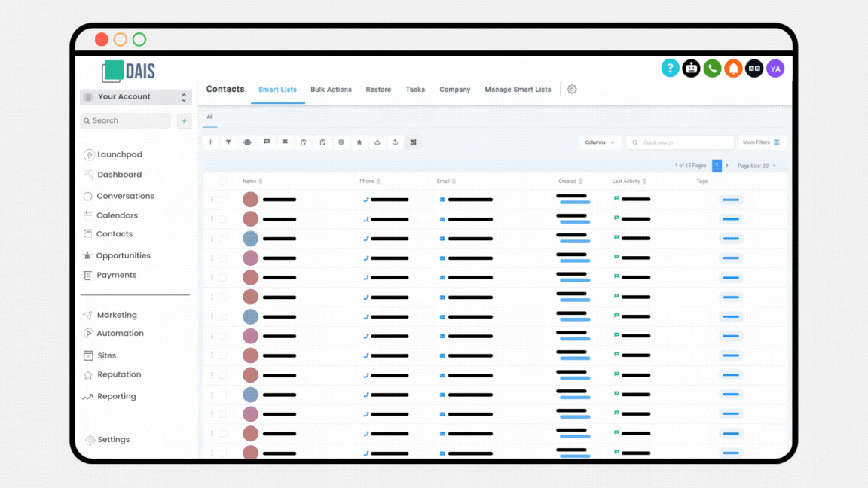The height and width of the screenshot is (488, 868).
Task: Open Contacts in the sidebar
Action: tap(108, 234)
